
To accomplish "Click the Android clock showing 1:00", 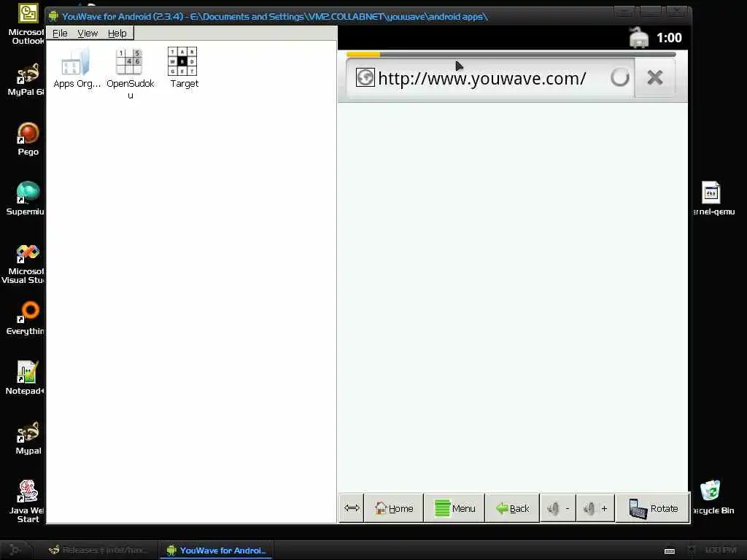I will [669, 38].
